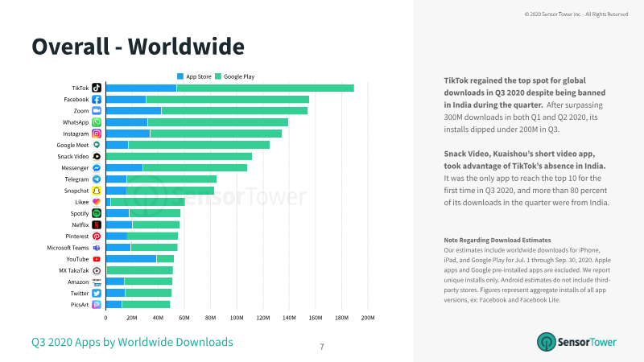This screenshot has height=362, width=644.
Task: Click the Snack Video bar
Action: click(x=179, y=156)
